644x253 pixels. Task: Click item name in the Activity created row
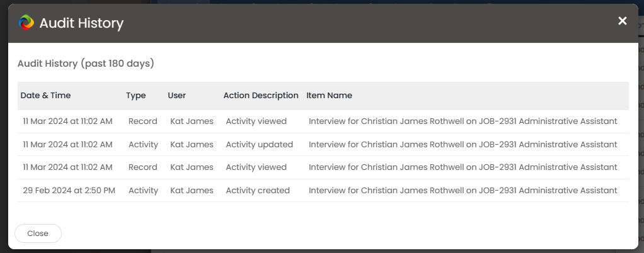pos(463,190)
